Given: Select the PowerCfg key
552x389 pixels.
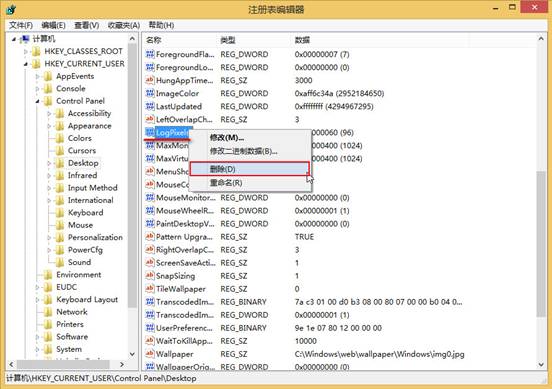Looking at the screenshot, I should (x=85, y=250).
